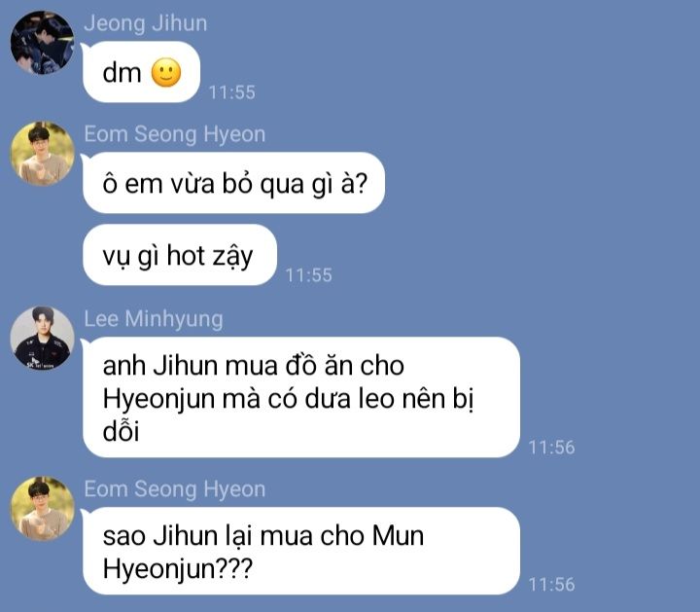Open Lee Minhyung's profile picture
700x612 pixels.
43,338
